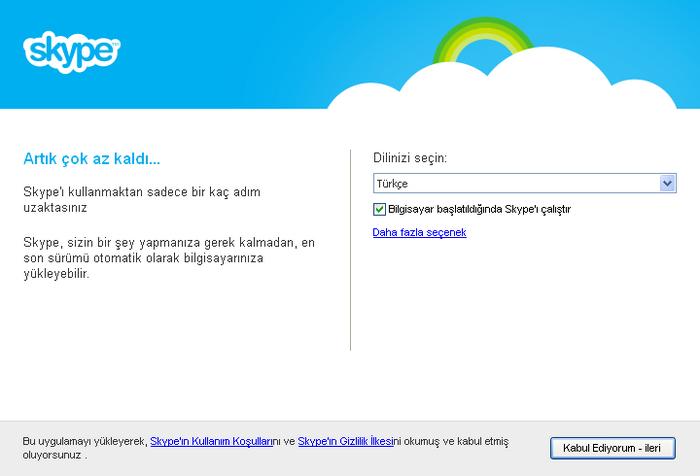Open the language dropdown arrow
The height and width of the screenshot is (476, 700).
(x=668, y=184)
